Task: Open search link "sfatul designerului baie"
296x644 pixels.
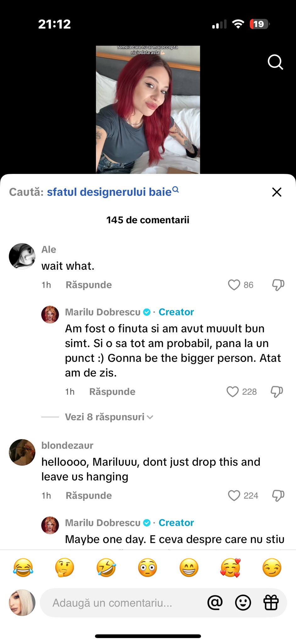Action: pos(109,192)
